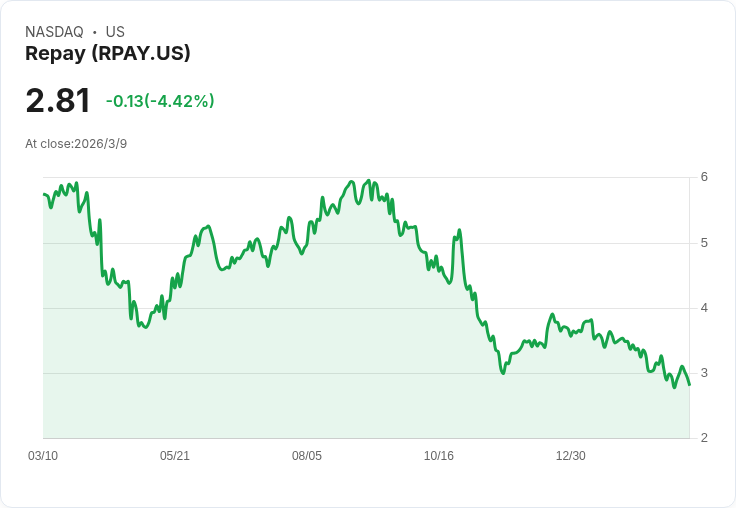Viewport: 736px width, 508px height.
Task: Click the dot separator between NASDAQ and US
Action: pos(94,32)
